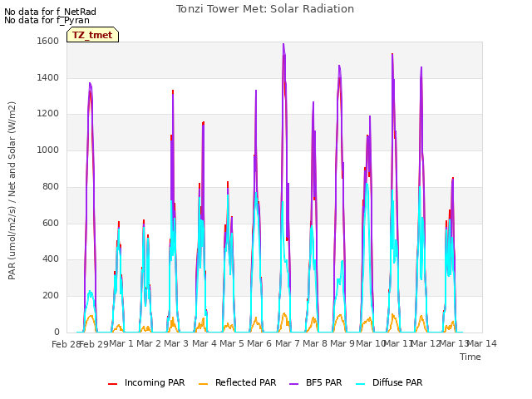Click the purple BF5 PAR legend swatch

pyautogui.click(x=293, y=384)
